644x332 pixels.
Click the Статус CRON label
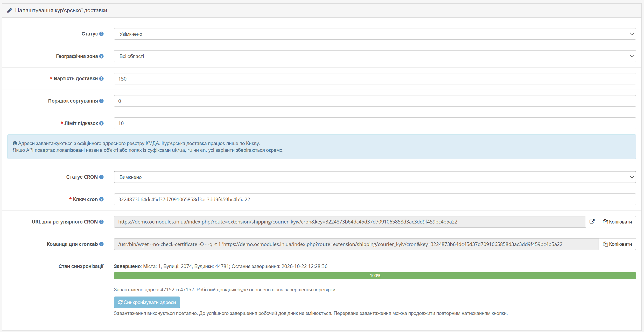pos(82,177)
